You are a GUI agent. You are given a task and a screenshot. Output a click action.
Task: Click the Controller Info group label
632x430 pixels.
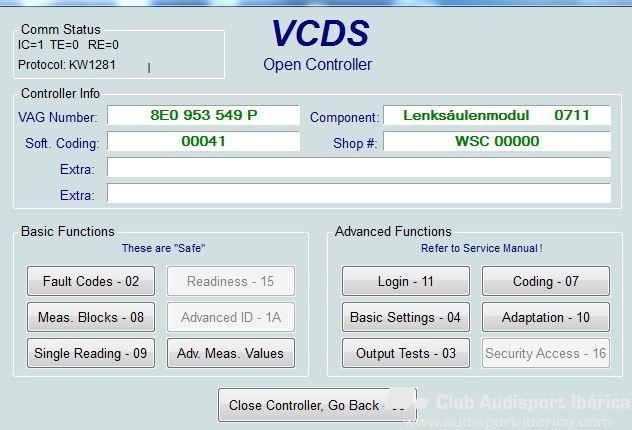coord(60,93)
